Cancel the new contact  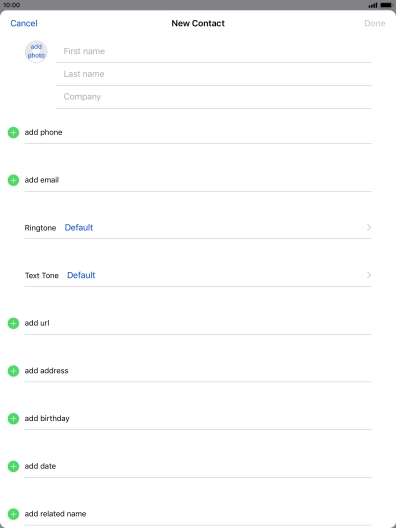[24, 23]
